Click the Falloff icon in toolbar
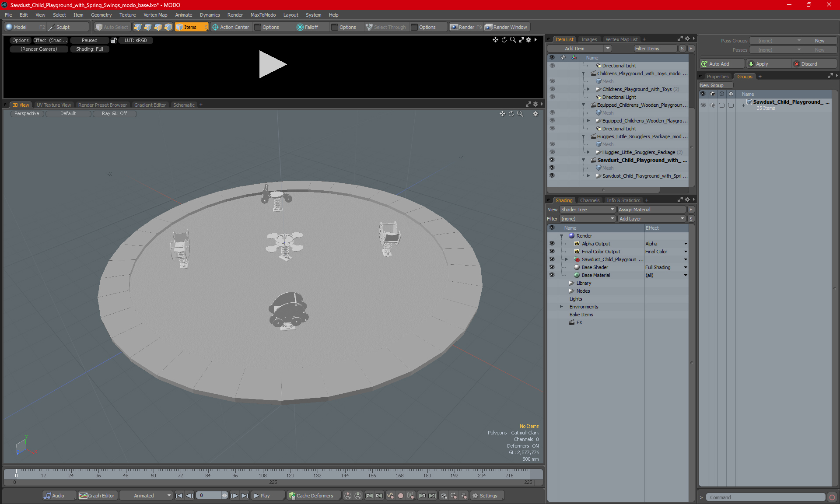Screen dimensions: 840x504 click(300, 27)
